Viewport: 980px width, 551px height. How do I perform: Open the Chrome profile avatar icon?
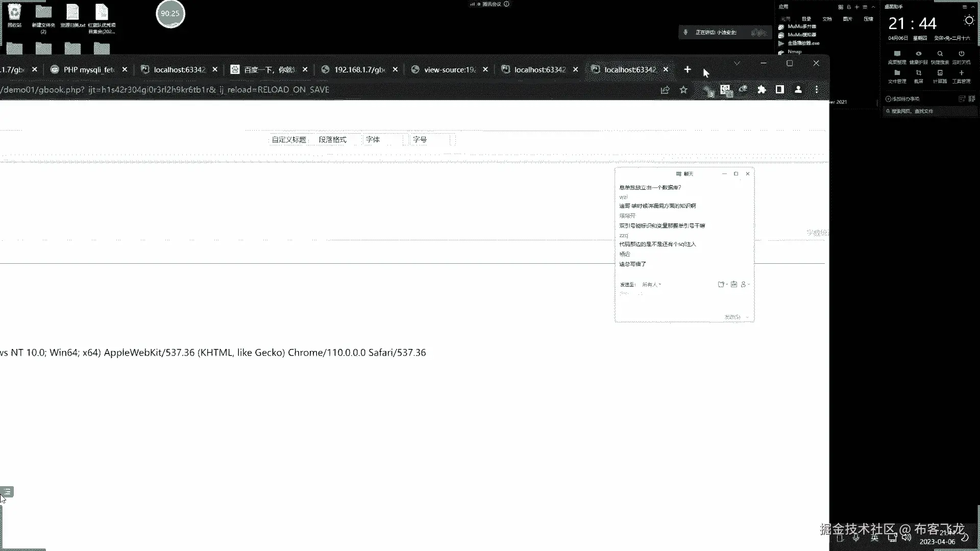tap(798, 90)
